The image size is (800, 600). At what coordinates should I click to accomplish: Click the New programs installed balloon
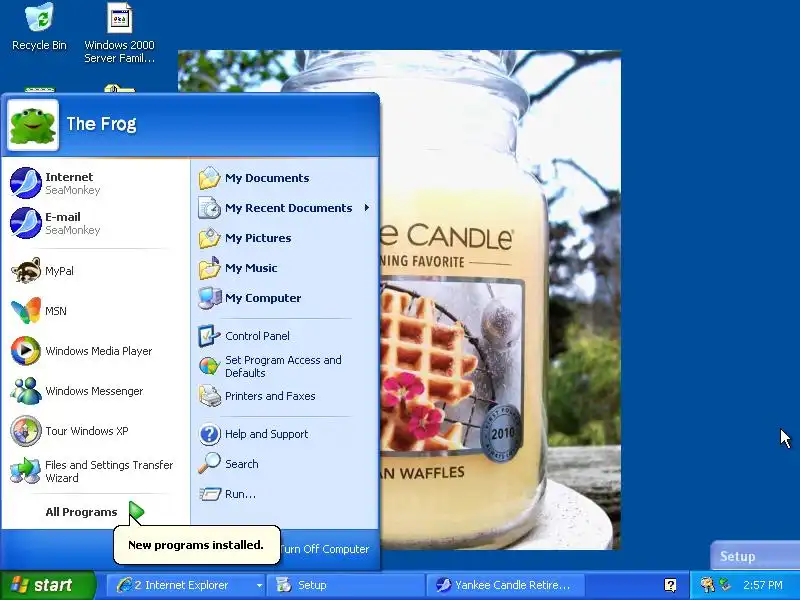[196, 545]
